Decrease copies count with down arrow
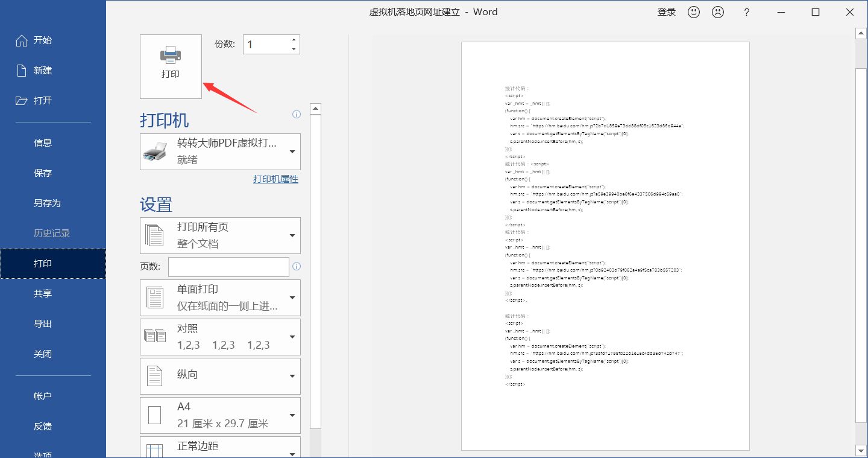868x458 pixels. [294, 49]
